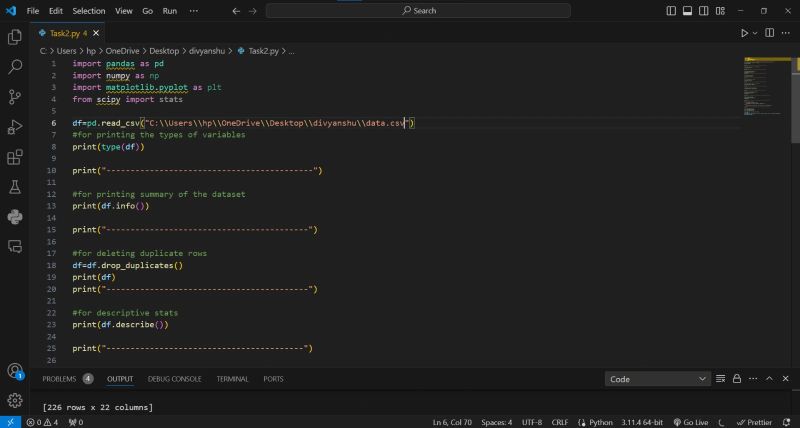Maximize panel size with chevron up
Viewport: 800px width, 428px height.
click(769, 379)
